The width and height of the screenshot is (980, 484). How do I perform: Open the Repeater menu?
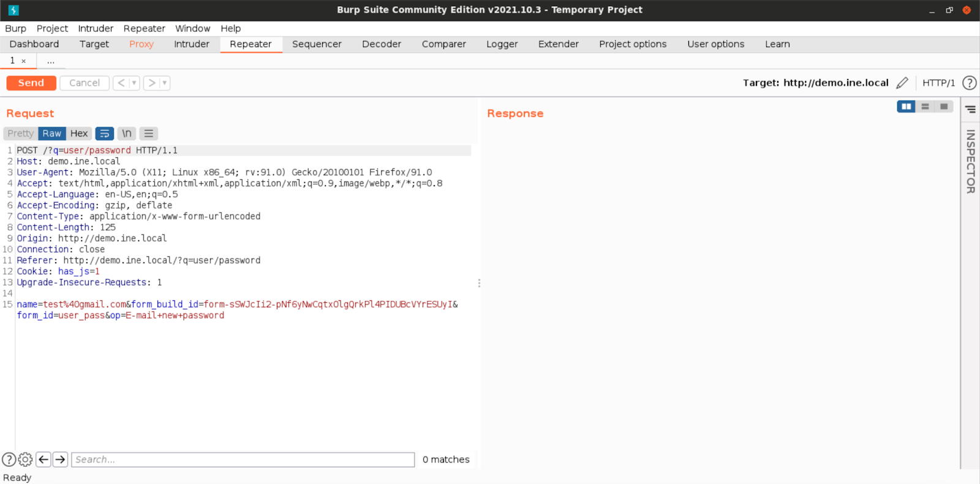pos(145,28)
